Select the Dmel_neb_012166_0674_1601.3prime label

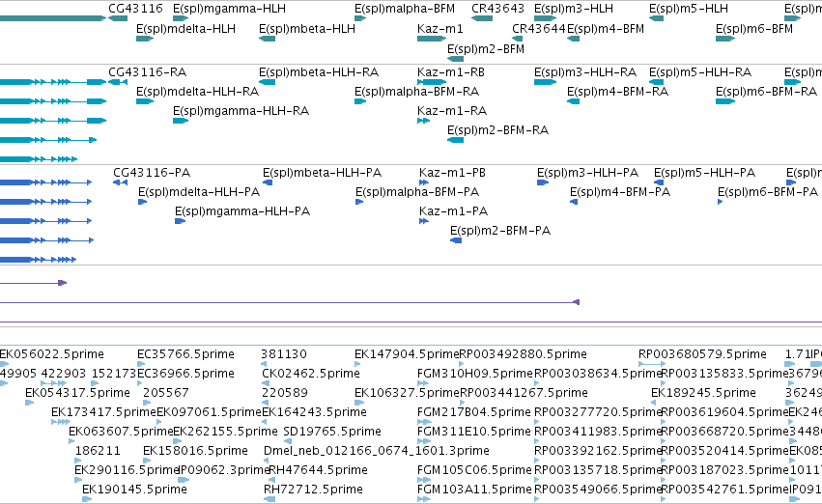click(377, 451)
